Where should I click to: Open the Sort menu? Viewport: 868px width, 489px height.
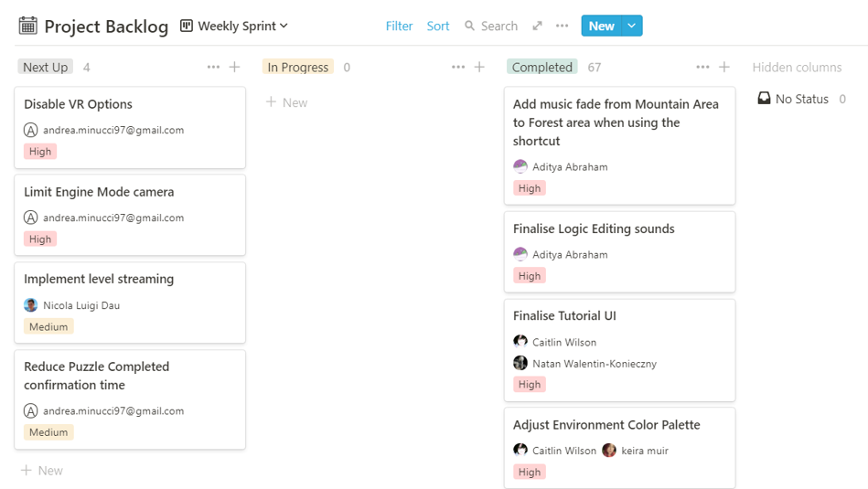[x=438, y=26]
